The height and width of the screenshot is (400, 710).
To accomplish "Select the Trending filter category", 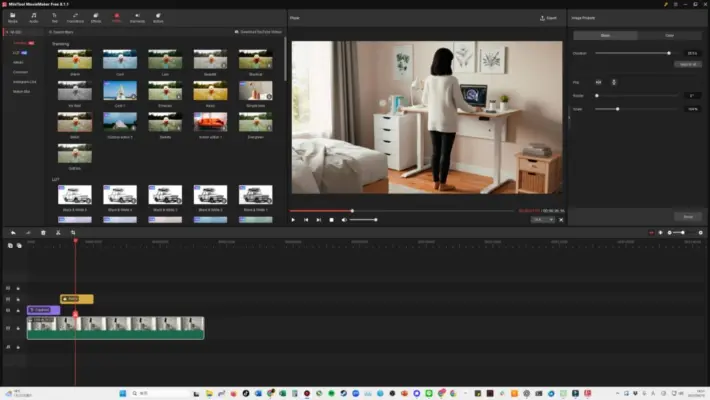I will [24, 43].
